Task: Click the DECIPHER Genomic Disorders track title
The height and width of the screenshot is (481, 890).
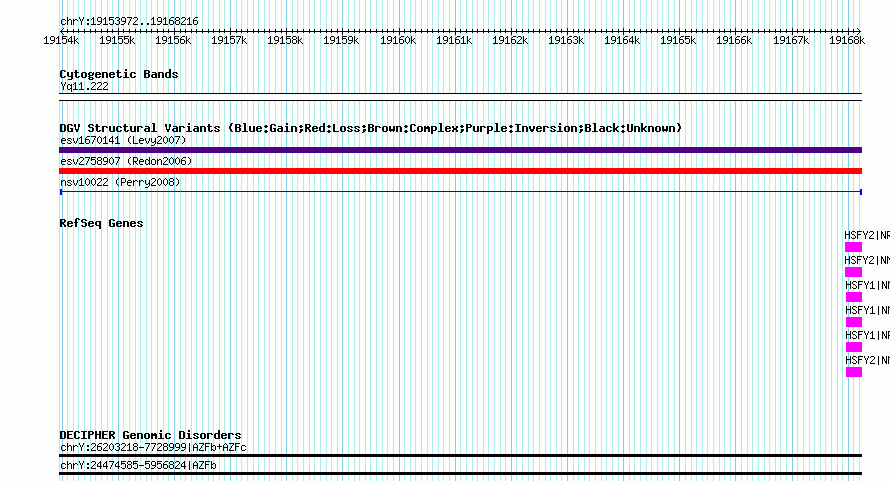Action: click(x=150, y=435)
